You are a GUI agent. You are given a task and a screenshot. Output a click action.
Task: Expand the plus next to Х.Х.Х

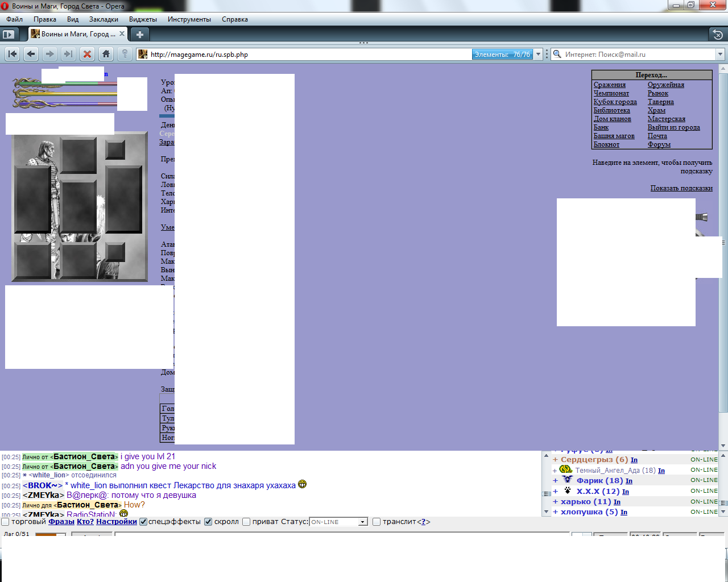555,491
